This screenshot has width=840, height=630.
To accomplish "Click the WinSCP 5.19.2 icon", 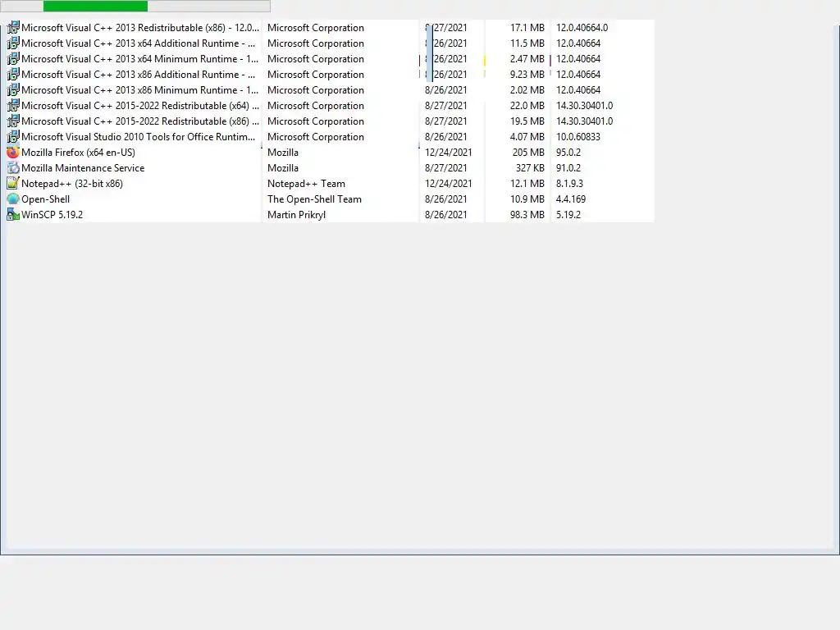I will coord(13,214).
